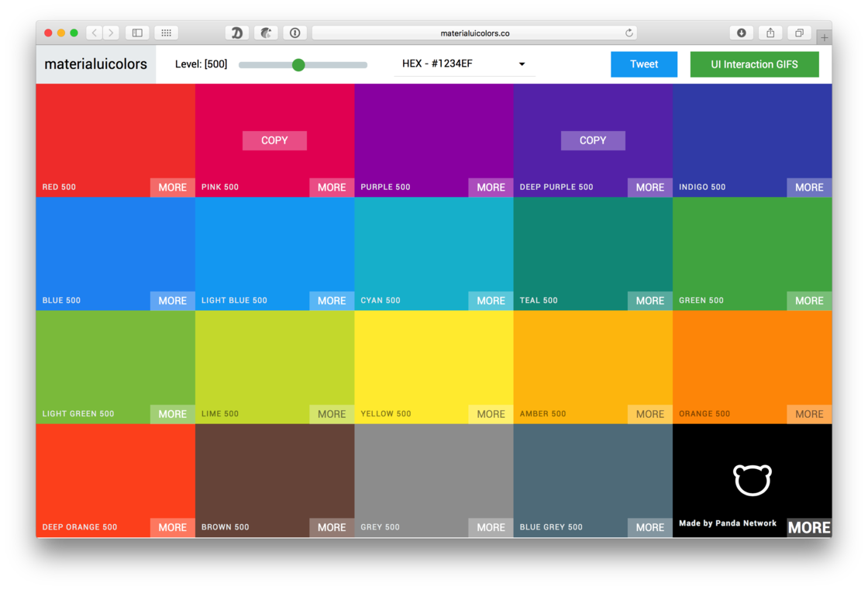Click the materialuicolors.co address bar

(474, 33)
